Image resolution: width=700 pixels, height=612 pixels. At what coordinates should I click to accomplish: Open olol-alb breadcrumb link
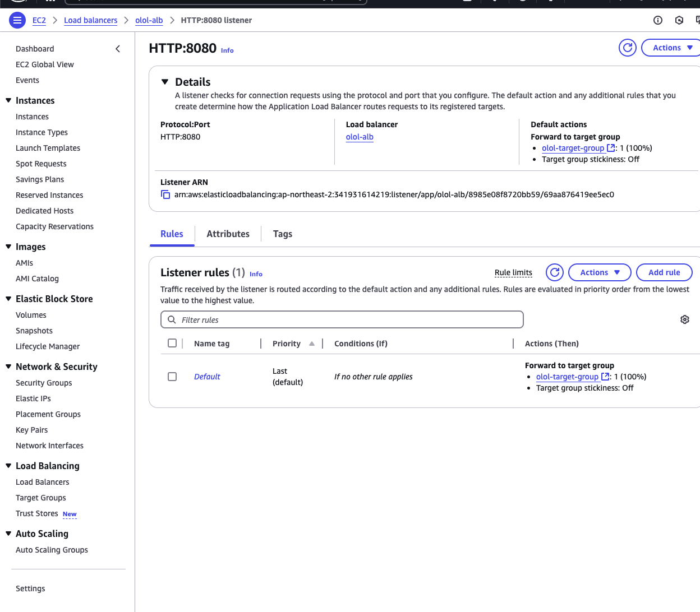tap(149, 20)
